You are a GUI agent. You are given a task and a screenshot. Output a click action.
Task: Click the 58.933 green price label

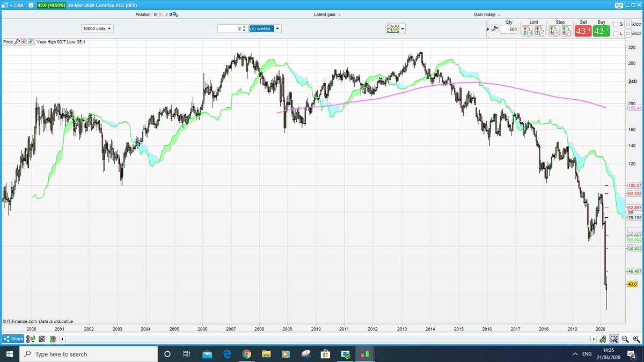tap(635, 248)
